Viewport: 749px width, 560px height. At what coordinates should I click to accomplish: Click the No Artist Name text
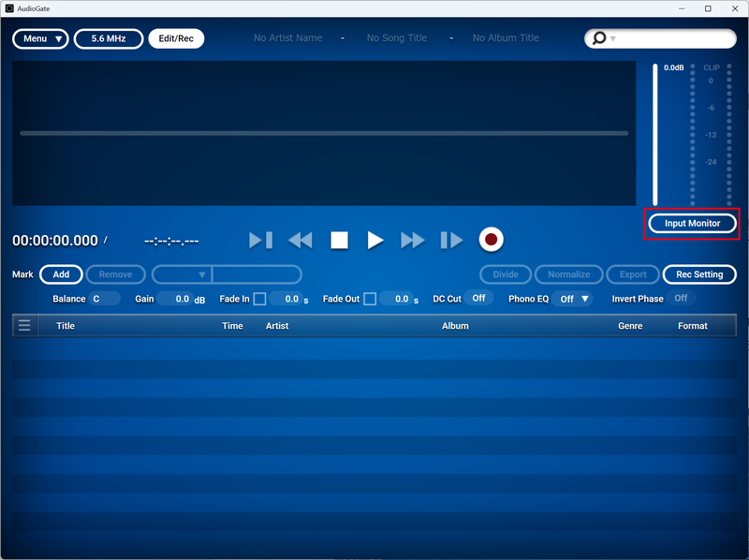click(x=288, y=37)
